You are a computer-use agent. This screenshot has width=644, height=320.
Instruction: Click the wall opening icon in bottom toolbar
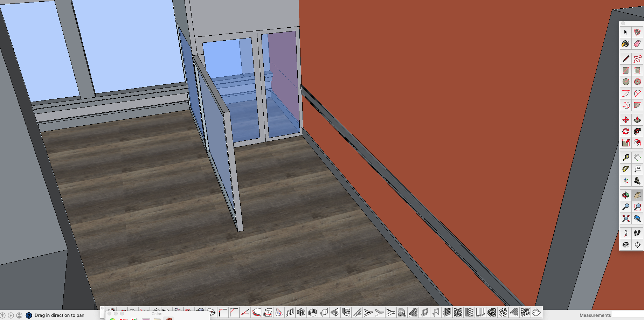(x=335, y=312)
